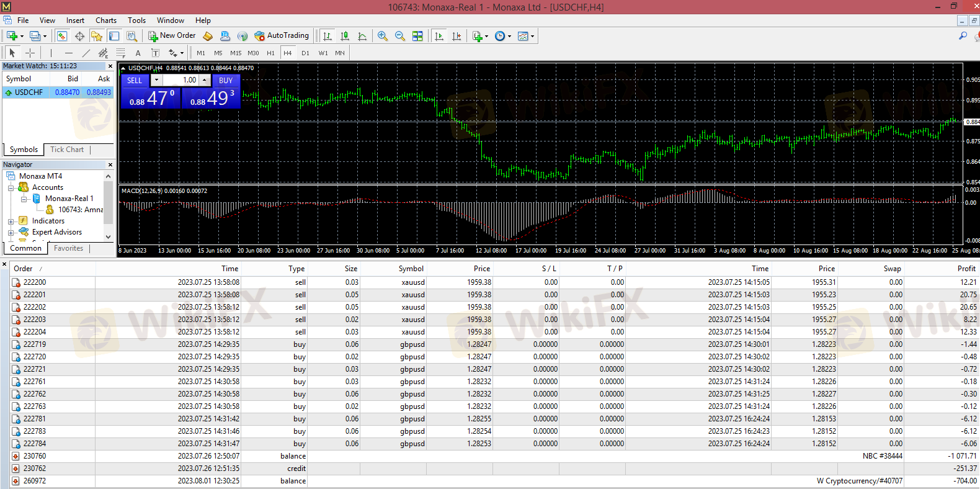Draw a vertical line tool
980x489 pixels.
51,53
